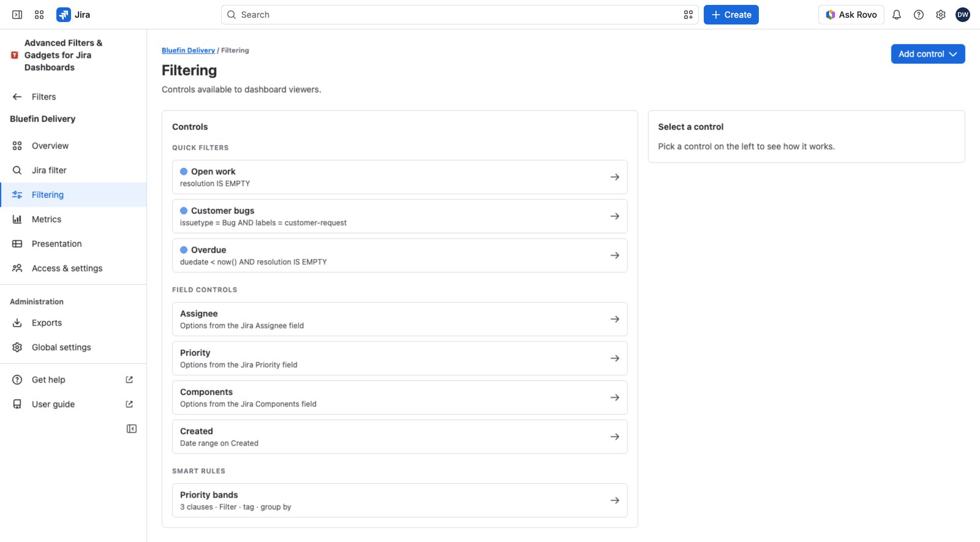Click the Customer bugs blue status dot
The width and height of the screenshot is (980, 542).
click(x=184, y=211)
